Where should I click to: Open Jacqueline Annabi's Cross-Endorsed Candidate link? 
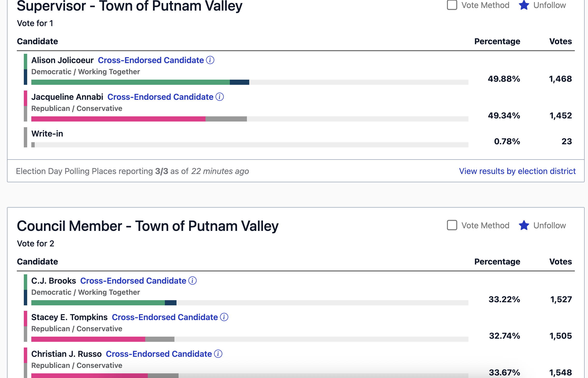[x=160, y=97]
